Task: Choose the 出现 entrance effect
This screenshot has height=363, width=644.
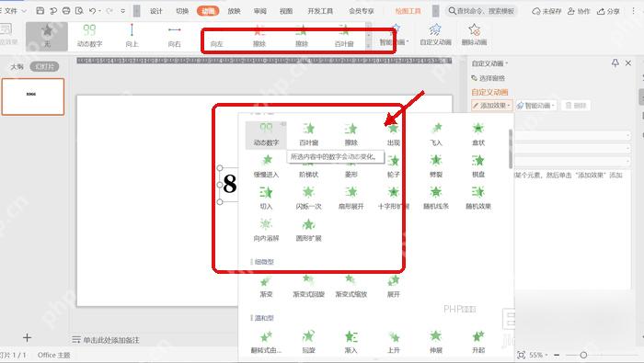Action: 393,134
